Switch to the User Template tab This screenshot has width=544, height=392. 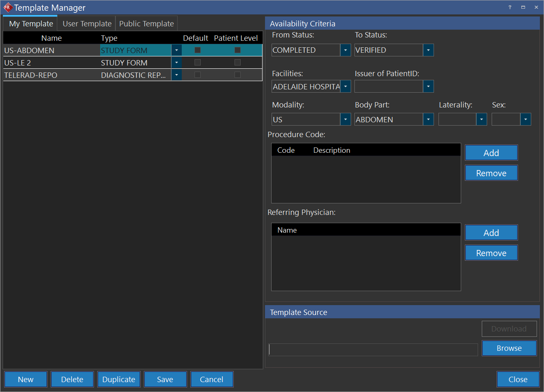pyautogui.click(x=87, y=24)
